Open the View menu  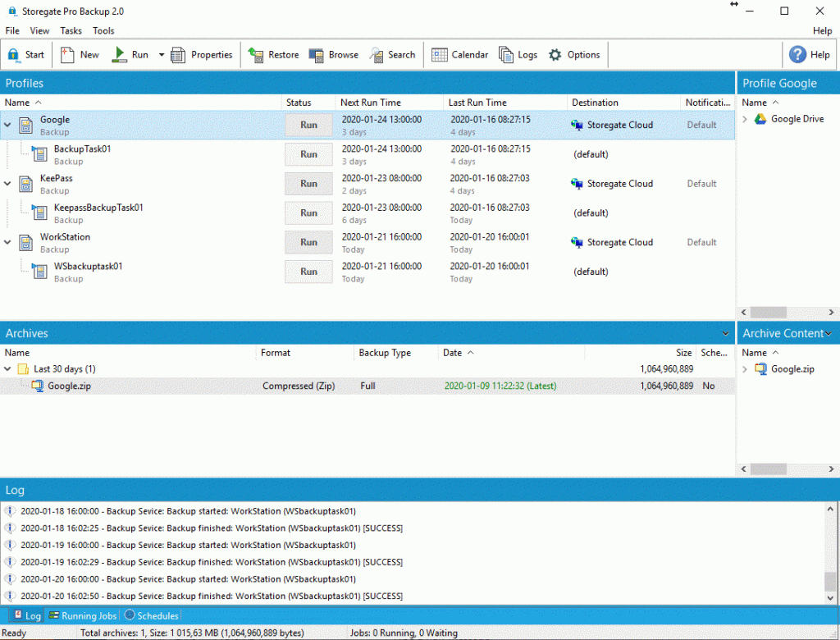(x=39, y=30)
